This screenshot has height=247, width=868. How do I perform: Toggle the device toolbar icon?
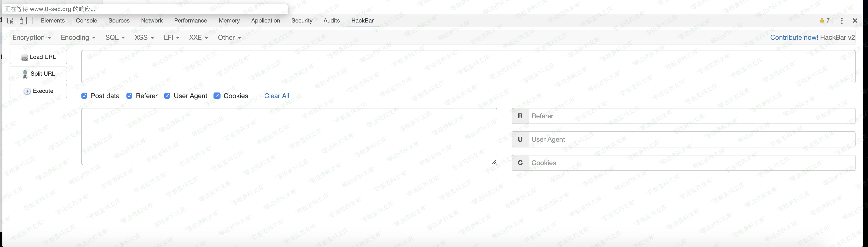[23, 21]
